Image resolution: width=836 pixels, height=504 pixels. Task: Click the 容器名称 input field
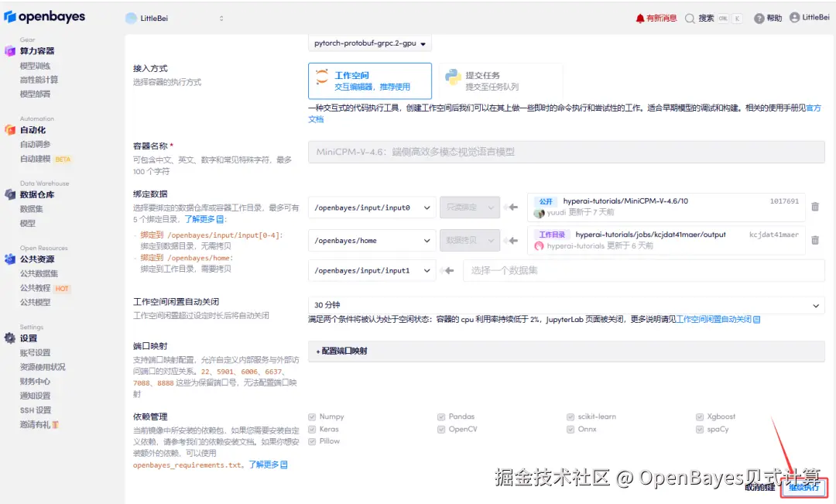[x=566, y=152]
